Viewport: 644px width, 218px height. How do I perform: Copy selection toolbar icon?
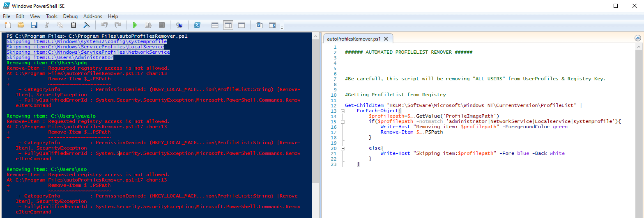click(x=60, y=25)
